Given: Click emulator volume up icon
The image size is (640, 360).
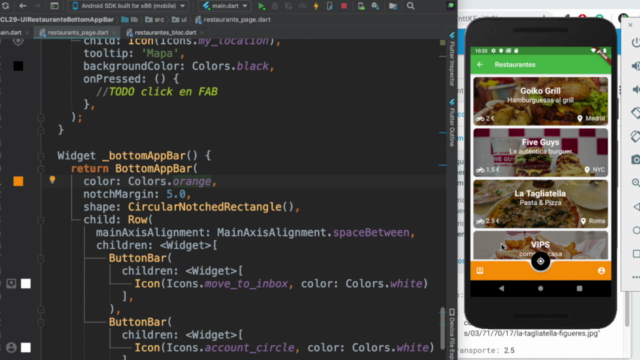Looking at the screenshot, I should pyautogui.click(x=636, y=66).
